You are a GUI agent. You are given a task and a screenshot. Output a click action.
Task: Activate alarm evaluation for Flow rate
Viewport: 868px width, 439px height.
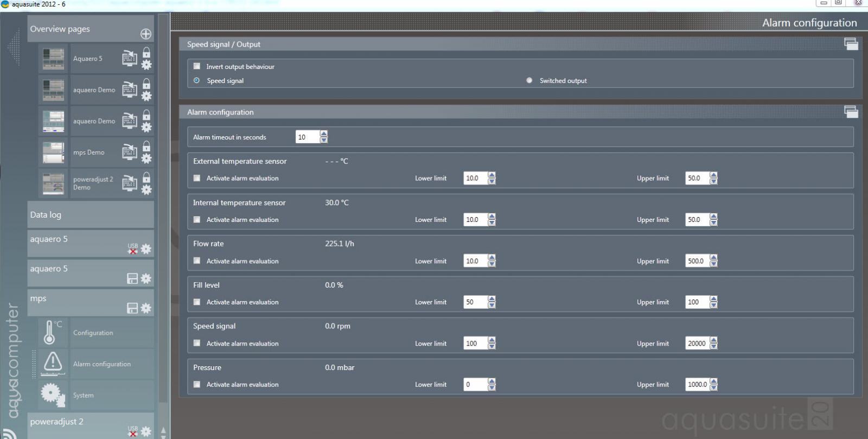pos(197,260)
